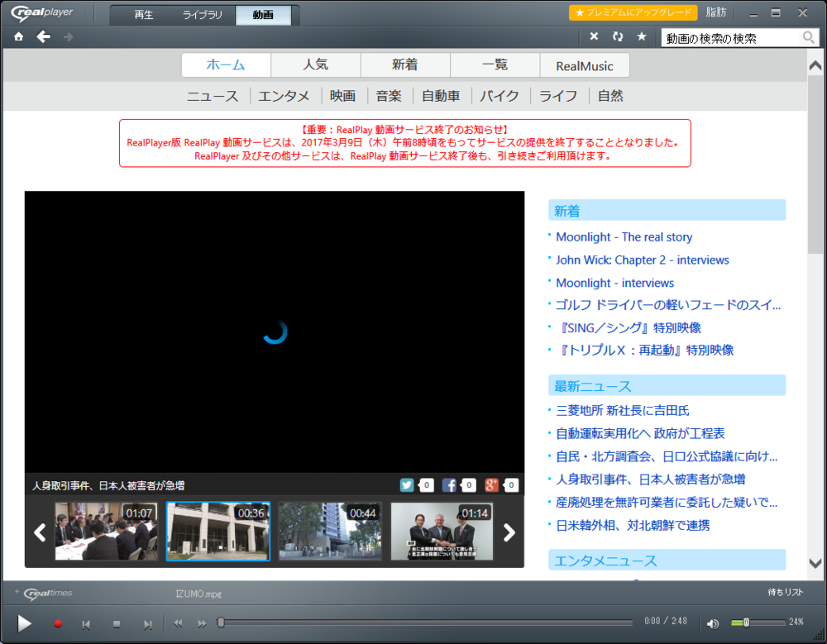827x644 pixels.
Task: Select the エンタメ category
Action: (284, 96)
